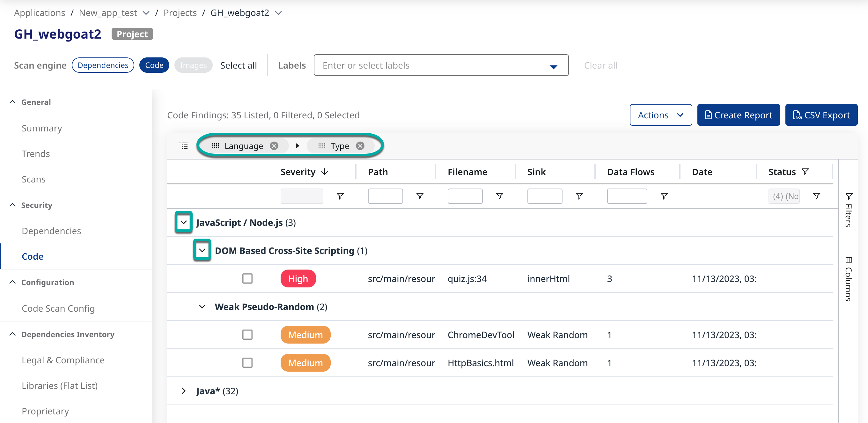Open the vertical Columns side panel tab
868x423 pixels.
849,279
